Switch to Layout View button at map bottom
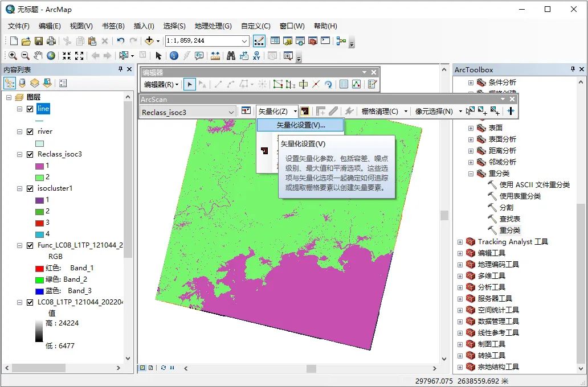The width and height of the screenshot is (588, 387). click(x=150, y=368)
